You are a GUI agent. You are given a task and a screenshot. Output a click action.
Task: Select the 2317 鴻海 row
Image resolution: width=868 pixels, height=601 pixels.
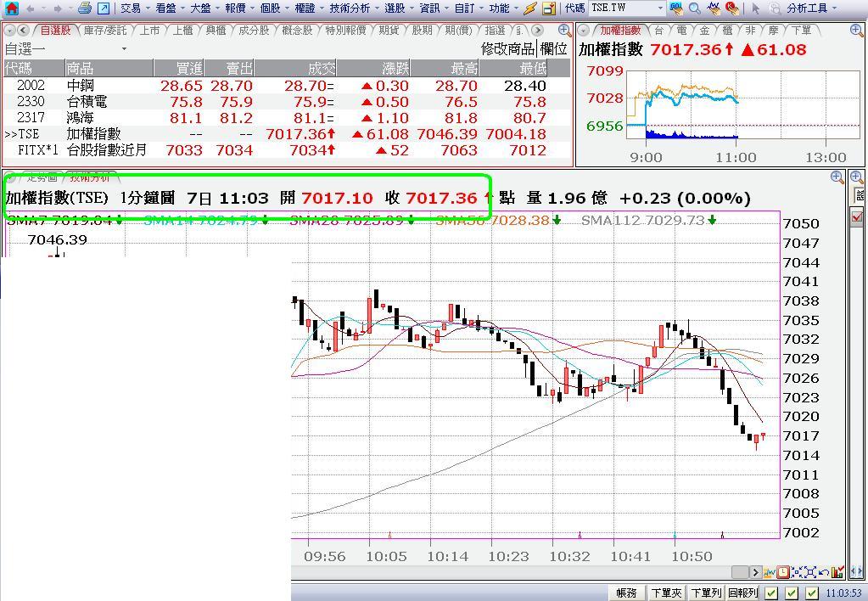click(x=286, y=118)
